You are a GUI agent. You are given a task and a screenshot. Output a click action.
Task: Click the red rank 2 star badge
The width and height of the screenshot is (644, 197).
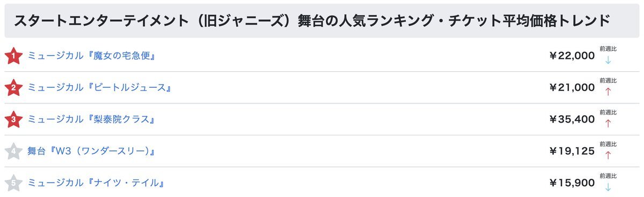pos(13,87)
